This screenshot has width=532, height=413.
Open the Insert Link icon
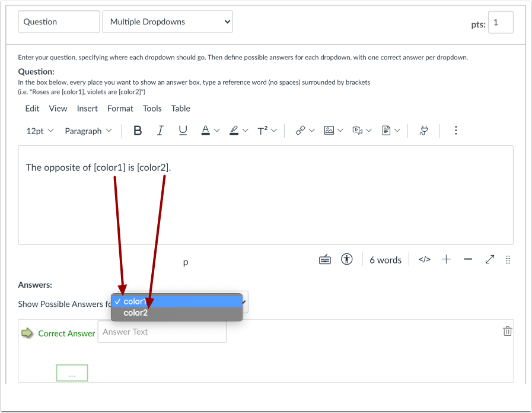[301, 131]
